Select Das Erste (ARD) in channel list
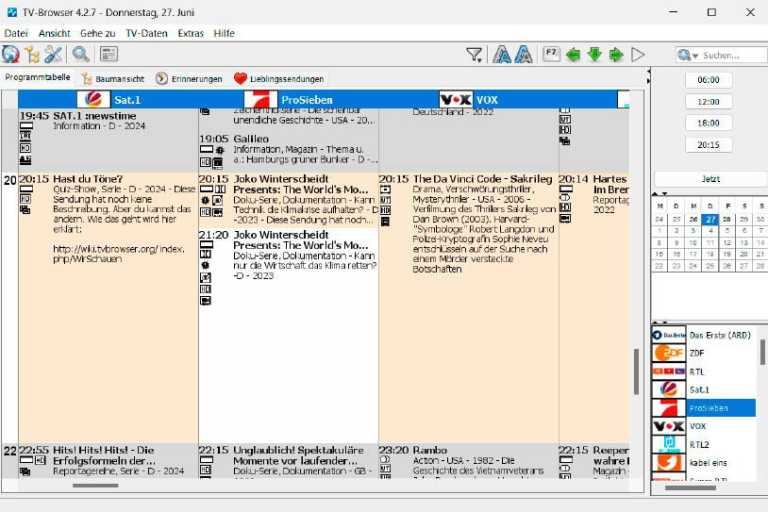768x512 pixels. pos(703,335)
